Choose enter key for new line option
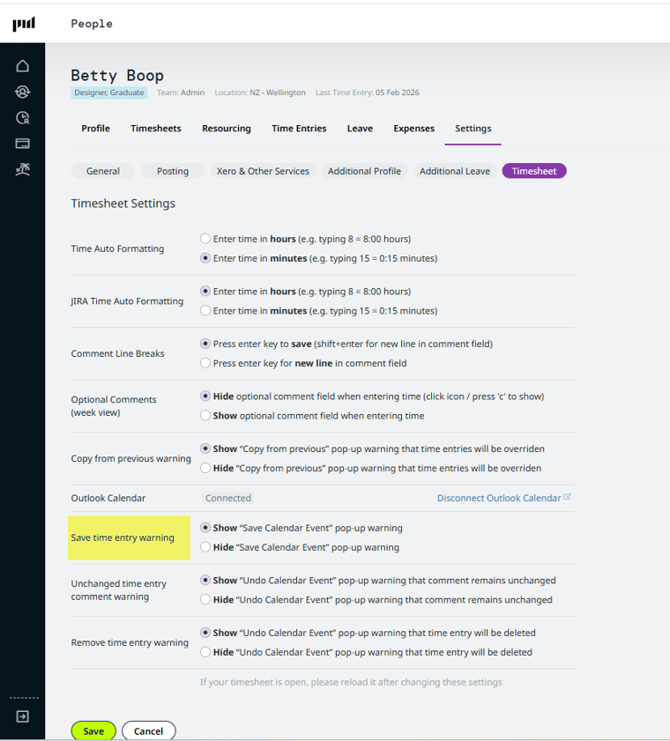Image resolution: width=670 pixels, height=741 pixels. pos(205,363)
